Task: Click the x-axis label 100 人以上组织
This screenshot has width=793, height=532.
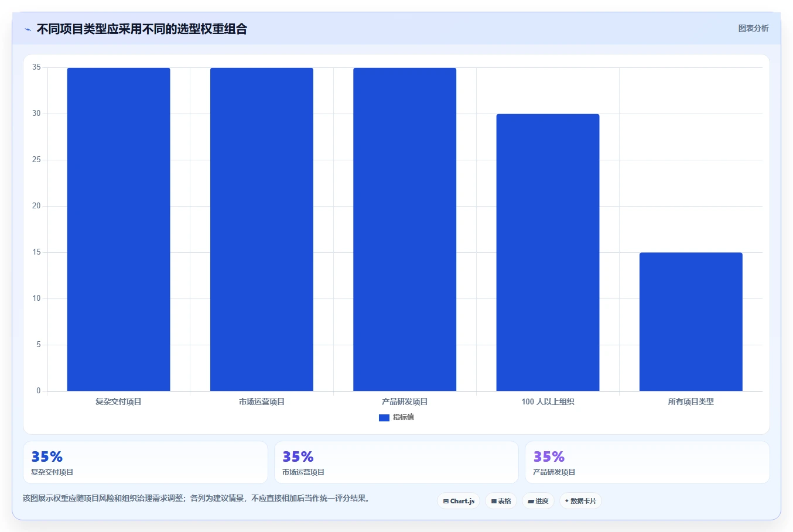Action: pos(548,401)
